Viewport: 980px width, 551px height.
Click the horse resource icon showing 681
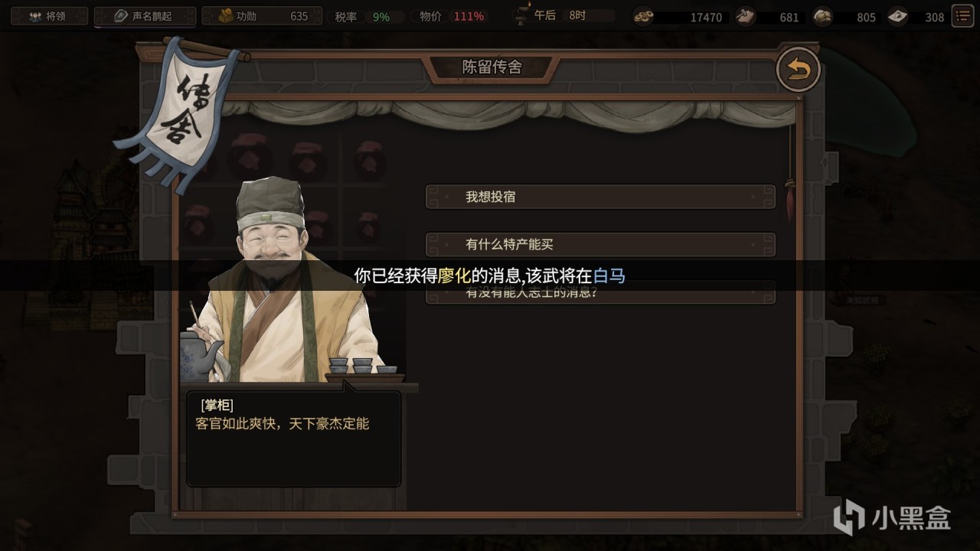point(743,16)
